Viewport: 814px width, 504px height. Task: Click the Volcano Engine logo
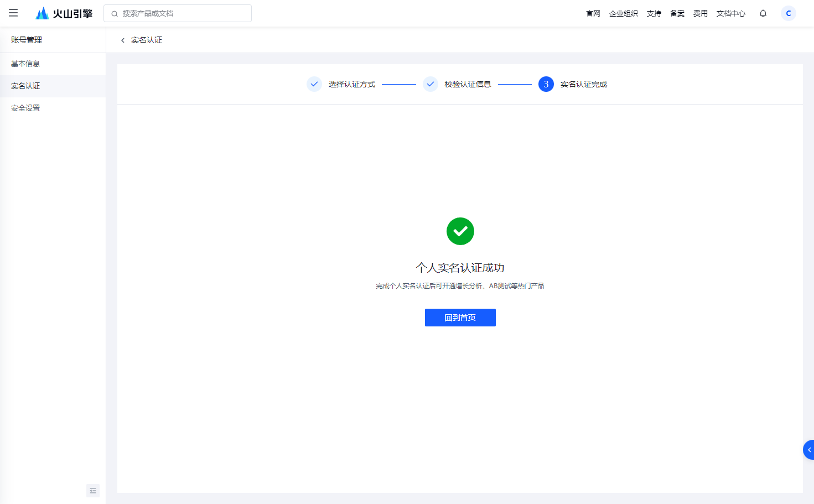click(x=64, y=13)
